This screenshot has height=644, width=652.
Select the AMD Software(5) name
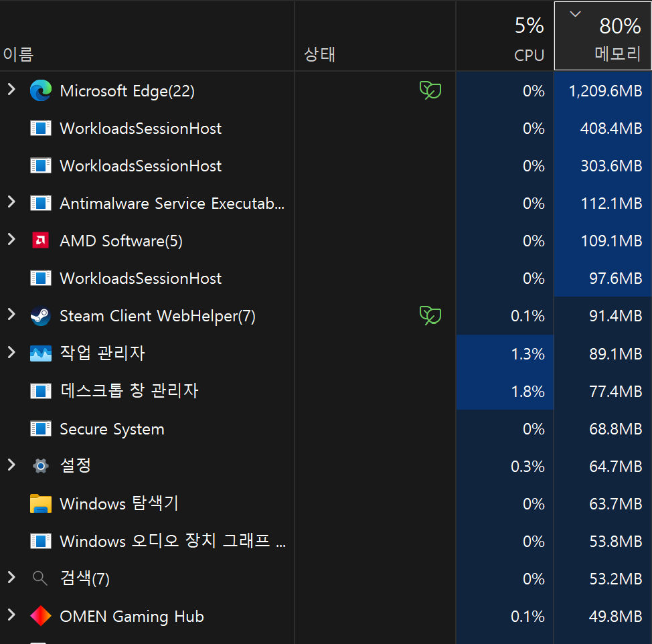[x=121, y=241]
